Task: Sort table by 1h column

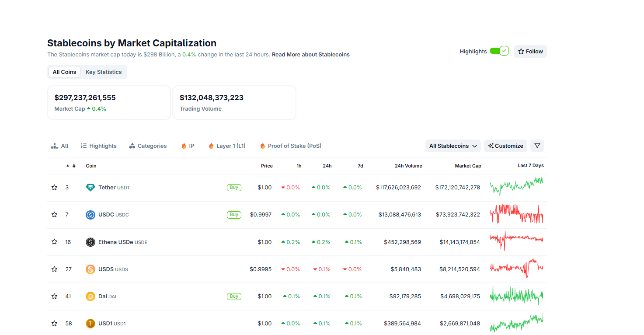Action: [x=299, y=166]
